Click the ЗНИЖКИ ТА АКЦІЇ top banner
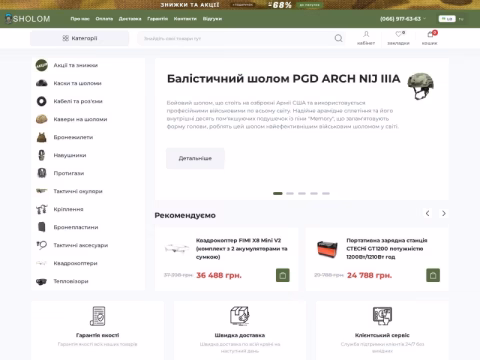This screenshot has width=480, height=360. click(240, 5)
